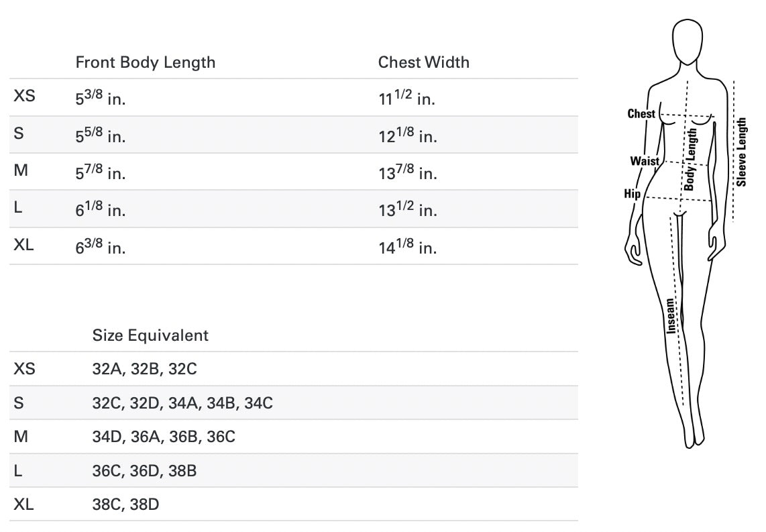Click the 38C, 38D size equivalent
Viewport: 766px width, 532px height.
point(125,504)
